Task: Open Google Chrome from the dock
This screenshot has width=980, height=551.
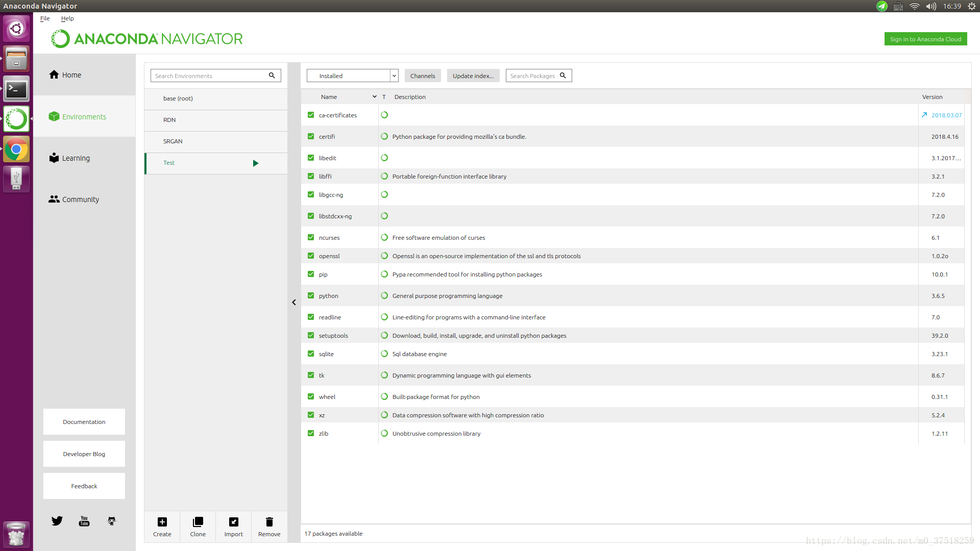Action: [16, 149]
